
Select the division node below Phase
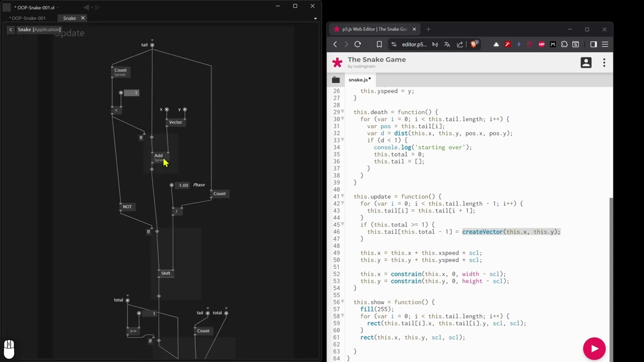(x=177, y=212)
